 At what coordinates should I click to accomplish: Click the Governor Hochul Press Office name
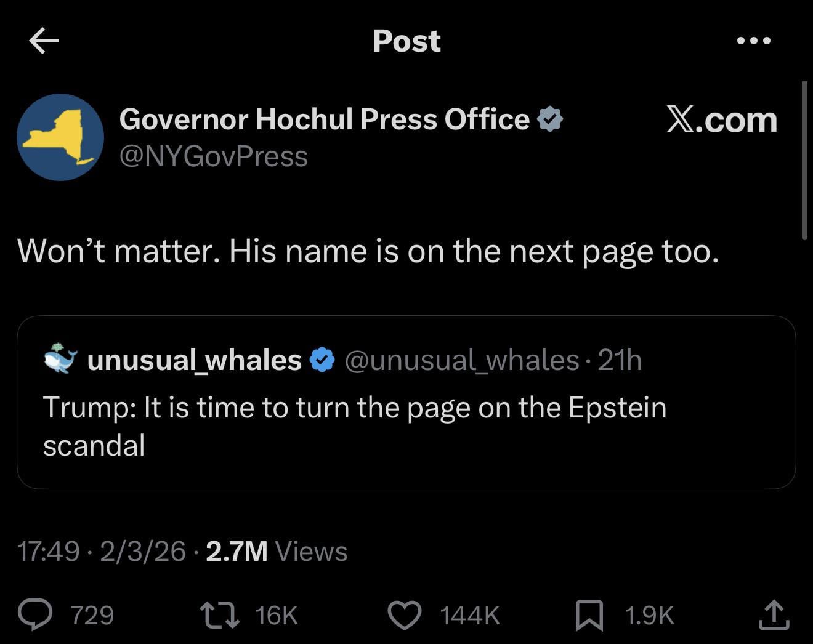[x=324, y=119]
